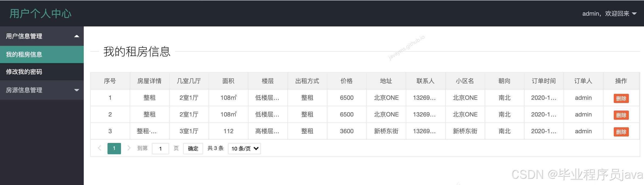
Task: Click the 价格 column header
Action: 347,81
